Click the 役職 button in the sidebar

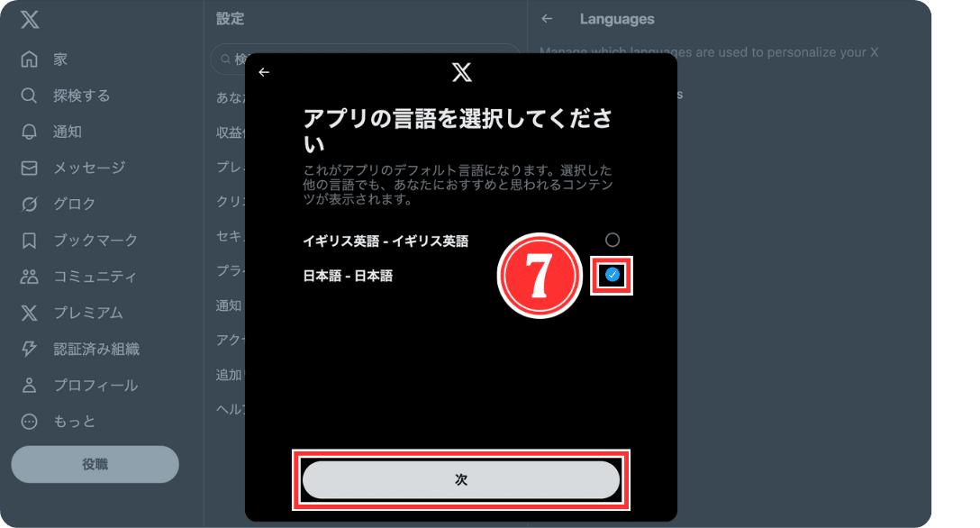(95, 464)
